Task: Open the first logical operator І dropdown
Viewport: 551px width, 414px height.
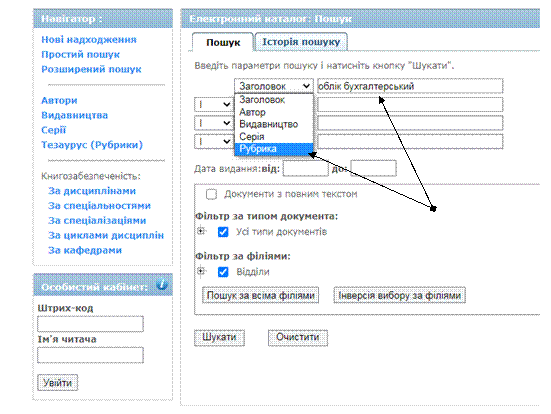Action: 213,104
